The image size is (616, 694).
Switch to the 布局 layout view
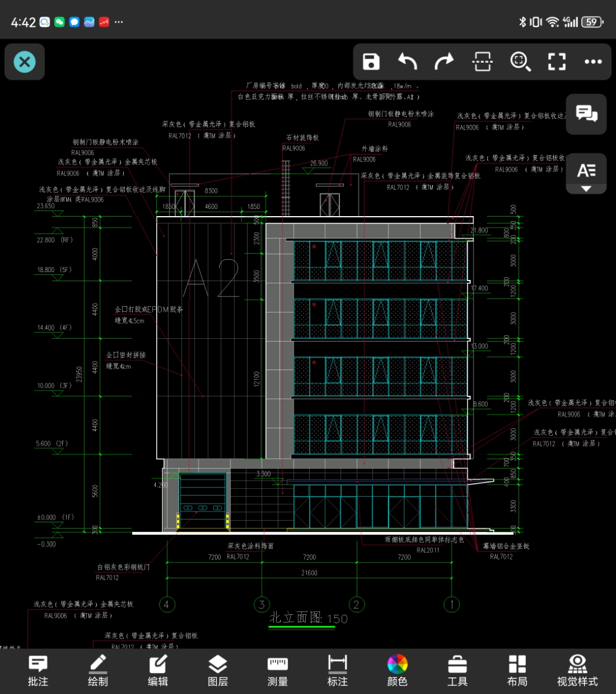[x=517, y=671]
